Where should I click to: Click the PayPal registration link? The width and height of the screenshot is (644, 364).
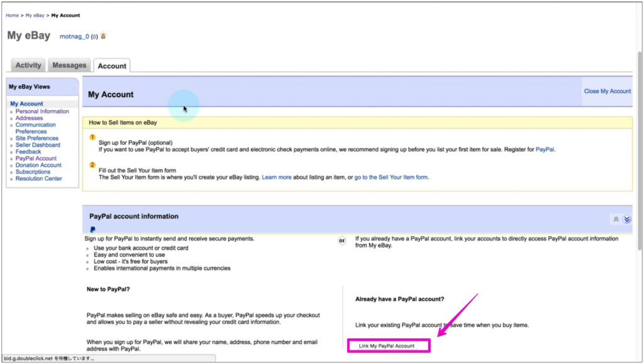[545, 149]
